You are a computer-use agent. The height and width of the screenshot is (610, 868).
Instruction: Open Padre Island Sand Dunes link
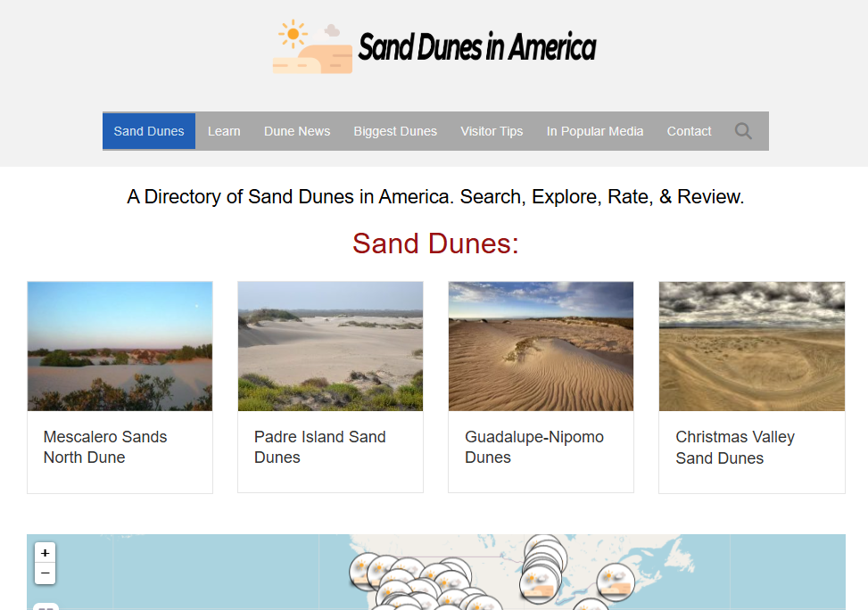click(320, 448)
